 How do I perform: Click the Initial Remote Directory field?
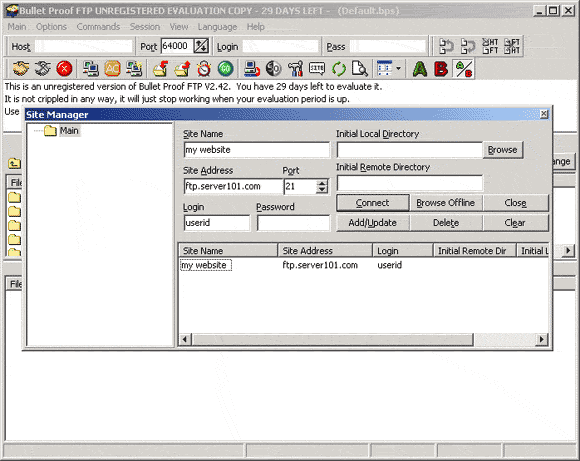(x=409, y=183)
